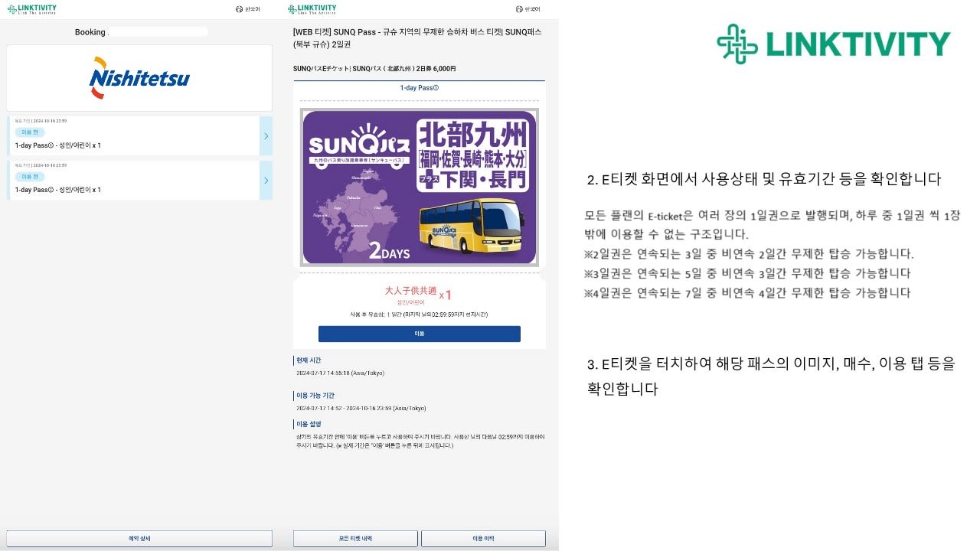Click the globe language icon in booking panel
Image resolution: width=980 pixels, height=551 pixels.
(x=239, y=9)
